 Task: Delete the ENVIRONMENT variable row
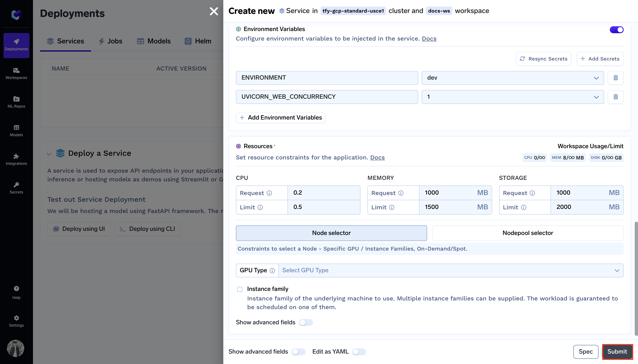pyautogui.click(x=615, y=78)
